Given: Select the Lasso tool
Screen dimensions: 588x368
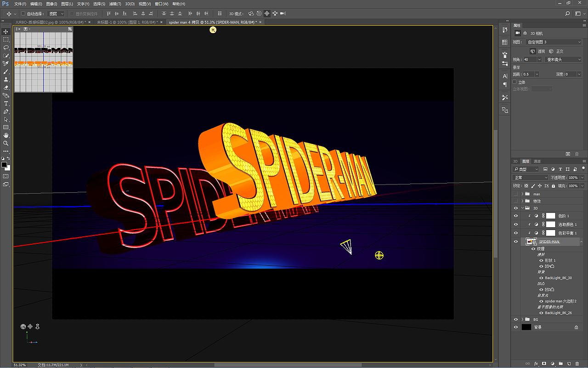Looking at the screenshot, I should coord(6,47).
